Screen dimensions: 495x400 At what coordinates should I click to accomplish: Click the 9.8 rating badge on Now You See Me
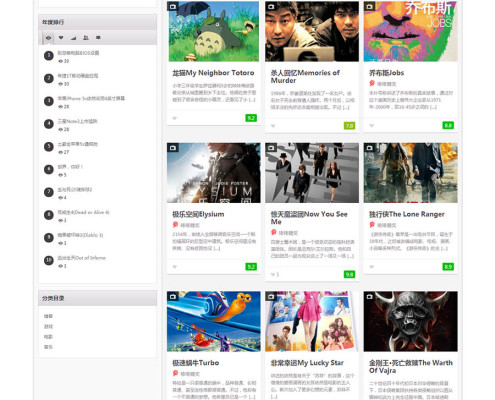point(349,274)
